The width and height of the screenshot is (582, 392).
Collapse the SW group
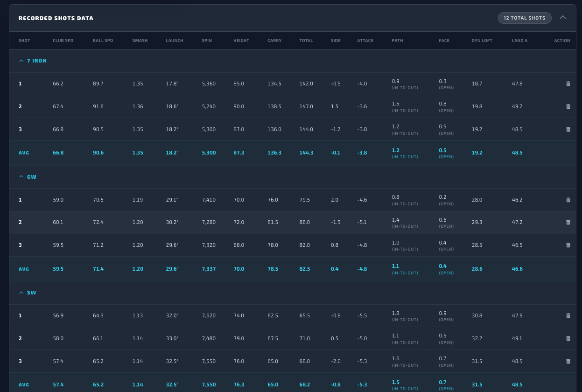point(21,293)
